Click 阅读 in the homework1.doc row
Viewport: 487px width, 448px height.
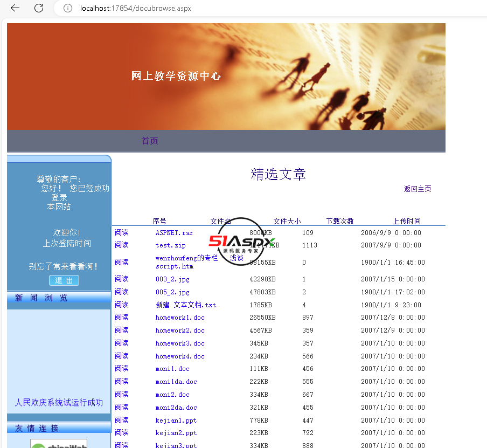pyautogui.click(x=121, y=317)
